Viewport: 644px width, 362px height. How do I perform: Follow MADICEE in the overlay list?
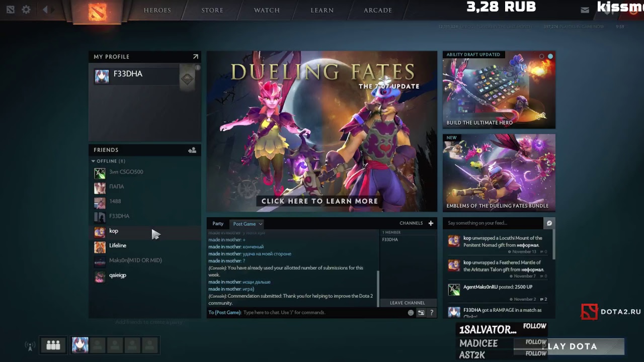click(x=536, y=342)
